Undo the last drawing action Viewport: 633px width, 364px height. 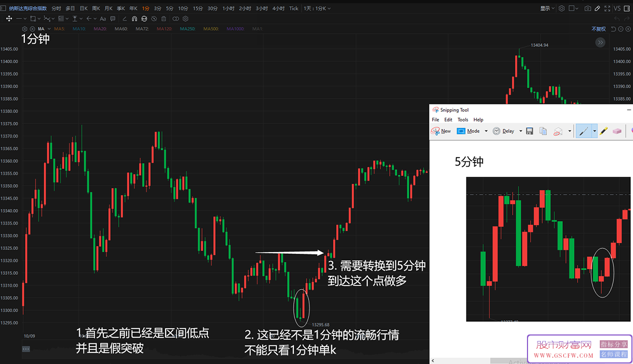coord(617,18)
